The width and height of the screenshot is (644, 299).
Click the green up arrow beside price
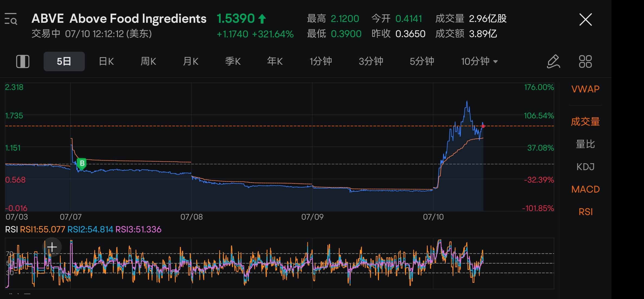tap(262, 19)
